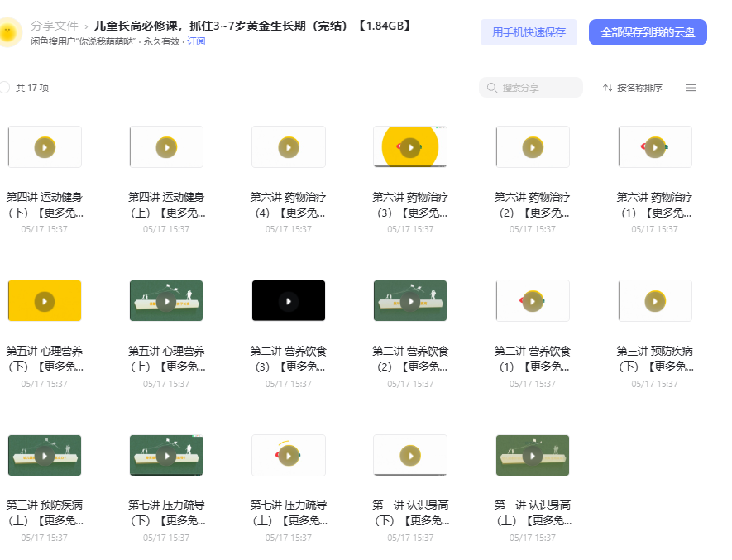Screen dimensions: 732x560
Task: Play video 第二讲 营养饮食(3)
Action: pyautogui.click(x=289, y=301)
